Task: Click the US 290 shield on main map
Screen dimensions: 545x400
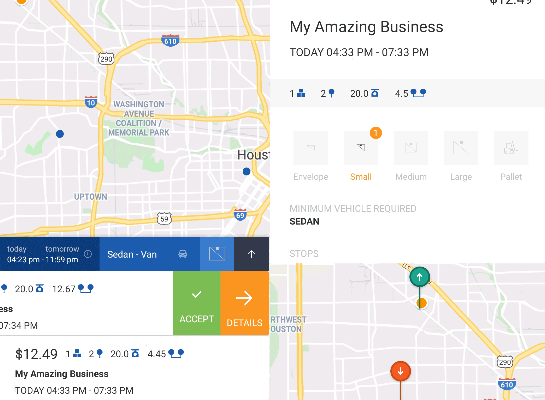Action: [x=106, y=59]
